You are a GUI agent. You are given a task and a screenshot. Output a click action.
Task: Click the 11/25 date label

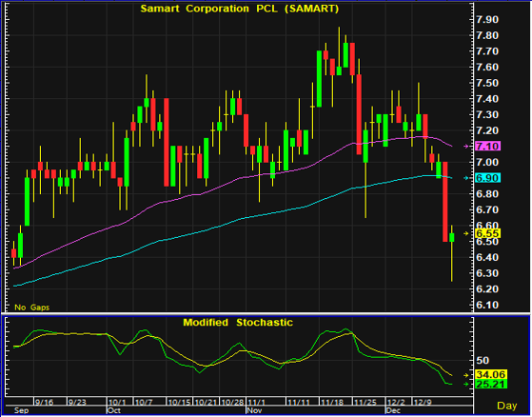pos(365,403)
